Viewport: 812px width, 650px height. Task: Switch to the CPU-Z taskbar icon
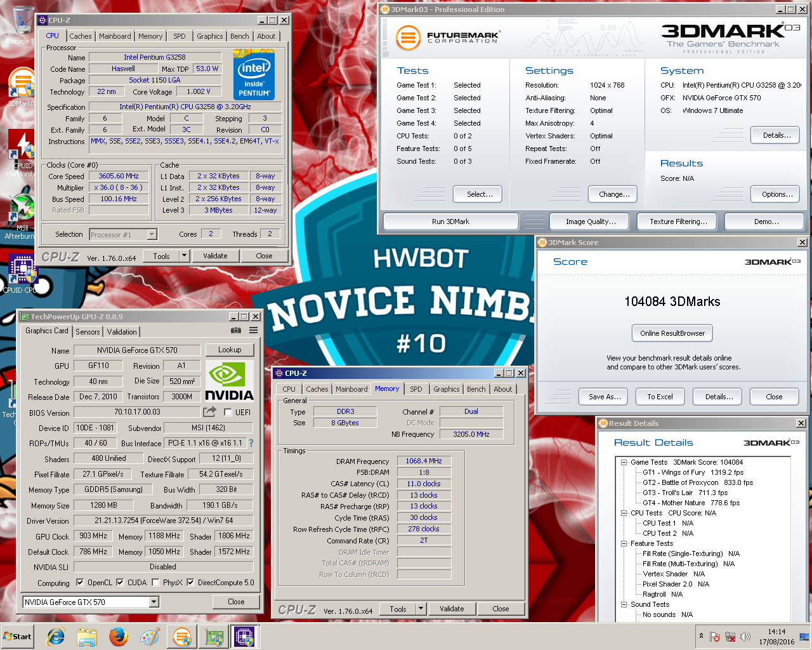[244, 637]
